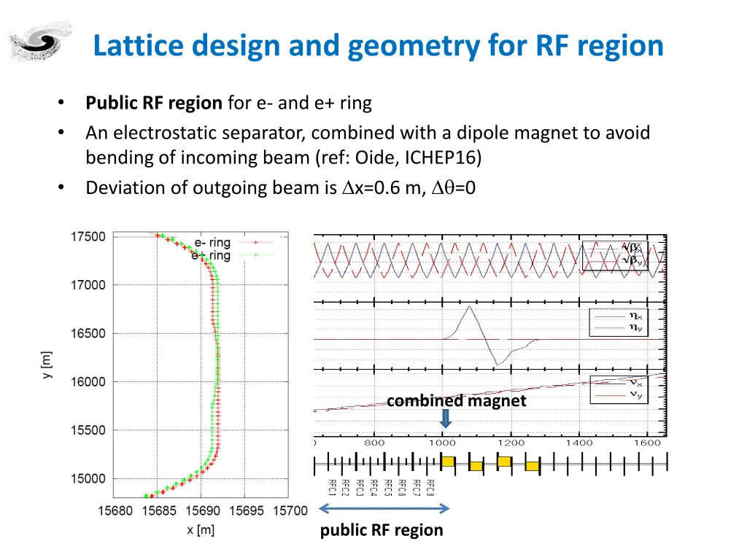This screenshot has width=747, height=560.
Task: Click the 'public RF region' caption
Action: [x=382, y=530]
